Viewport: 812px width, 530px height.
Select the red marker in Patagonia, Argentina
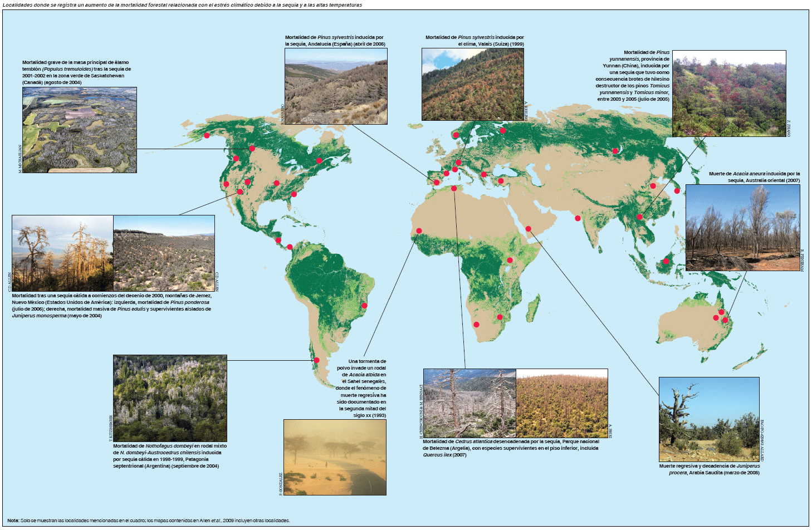pyautogui.click(x=316, y=360)
